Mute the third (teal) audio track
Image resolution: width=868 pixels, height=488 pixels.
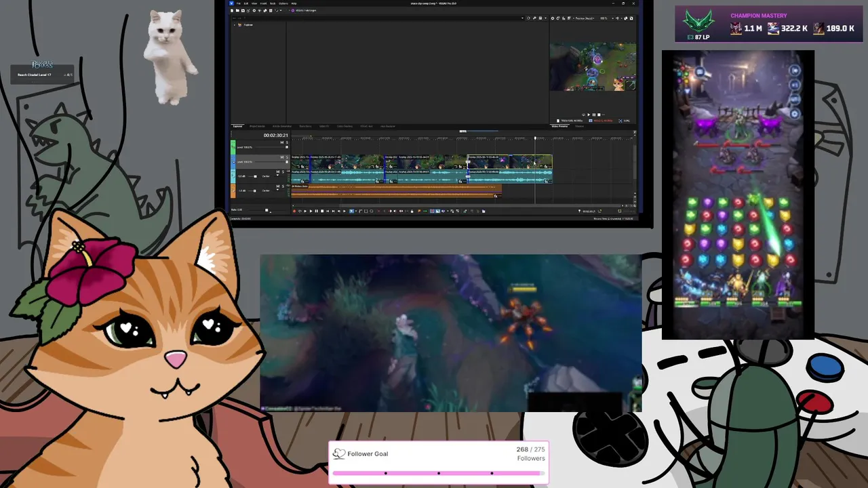coord(278,171)
